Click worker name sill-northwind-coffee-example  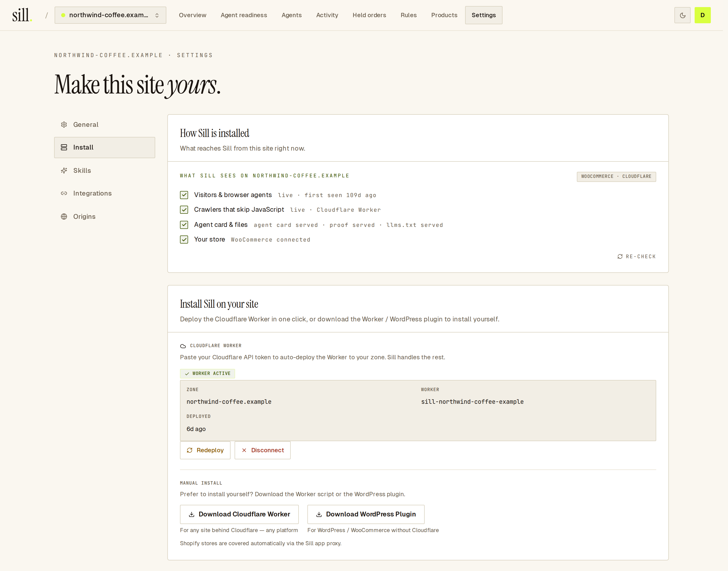(x=472, y=401)
